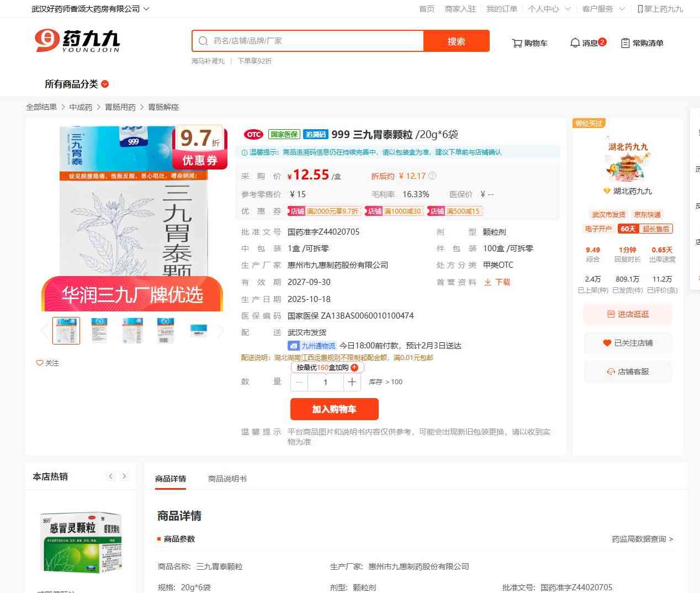Viewport: 700px width, 593px height.
Task: Click the plus icon next to 按最优160盒加购
Action: click(x=354, y=368)
